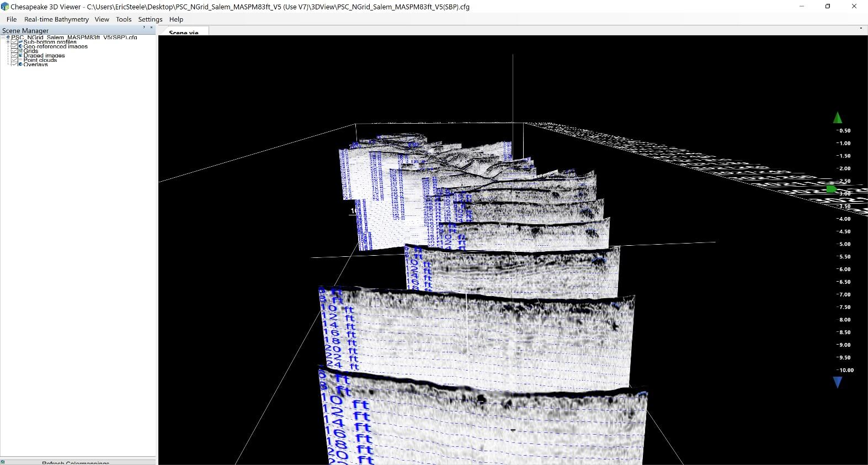Minimize the Chesapeake 3D Viewer window
The image size is (868, 465).
pyautogui.click(x=802, y=7)
